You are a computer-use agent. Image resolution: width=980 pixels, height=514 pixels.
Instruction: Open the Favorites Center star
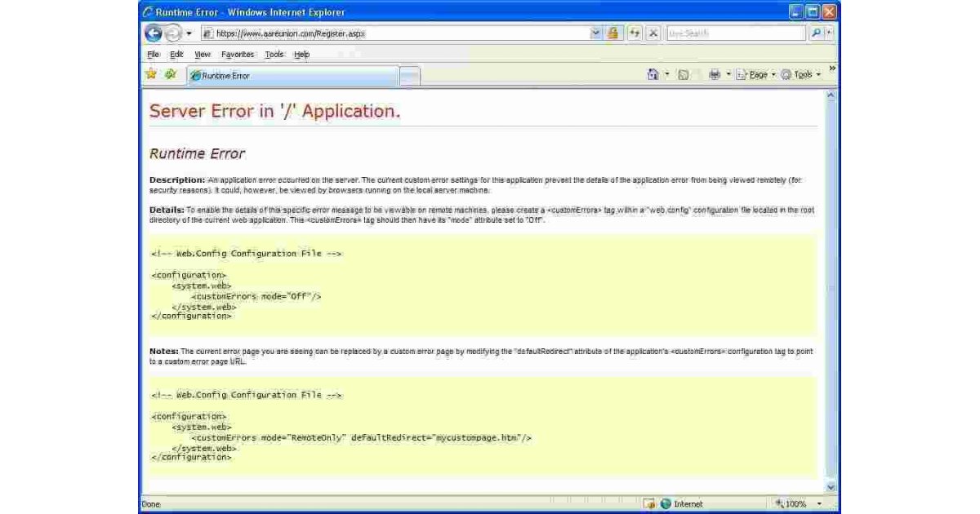[x=152, y=73]
